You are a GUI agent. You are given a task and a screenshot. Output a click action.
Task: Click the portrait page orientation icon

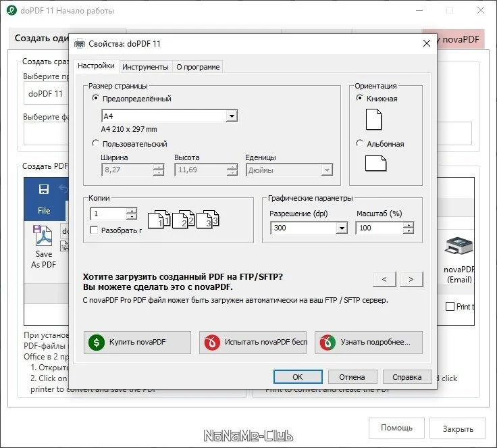point(373,120)
